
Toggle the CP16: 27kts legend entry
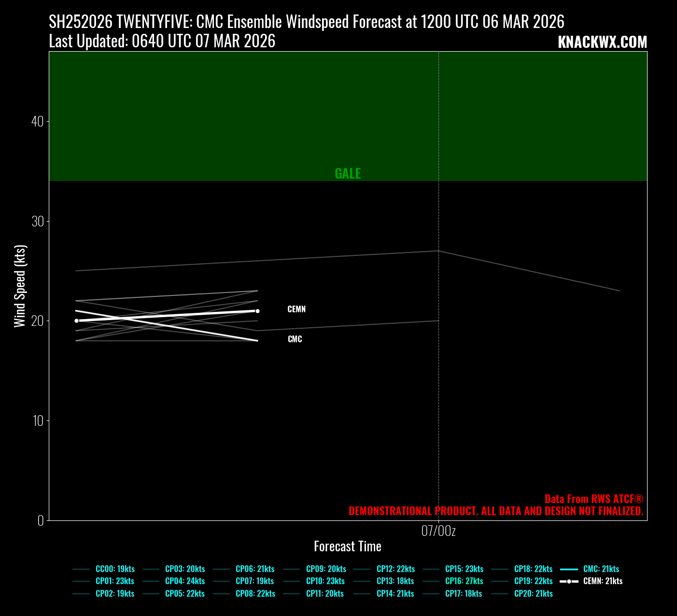(x=464, y=581)
